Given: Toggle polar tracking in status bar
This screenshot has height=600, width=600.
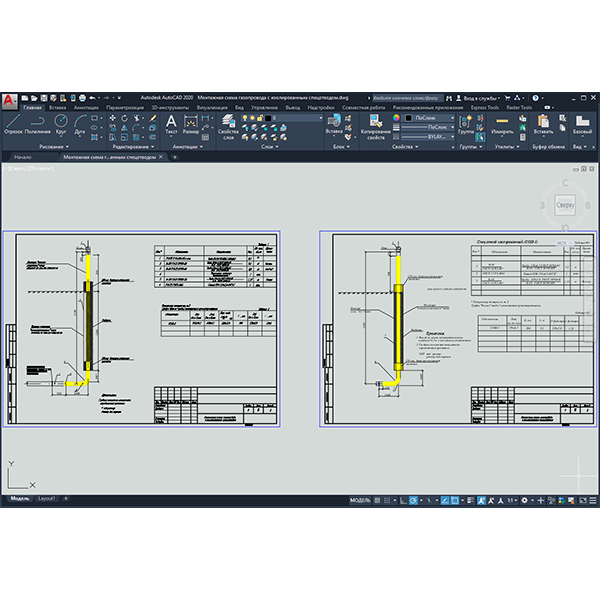Looking at the screenshot, I should (x=413, y=500).
